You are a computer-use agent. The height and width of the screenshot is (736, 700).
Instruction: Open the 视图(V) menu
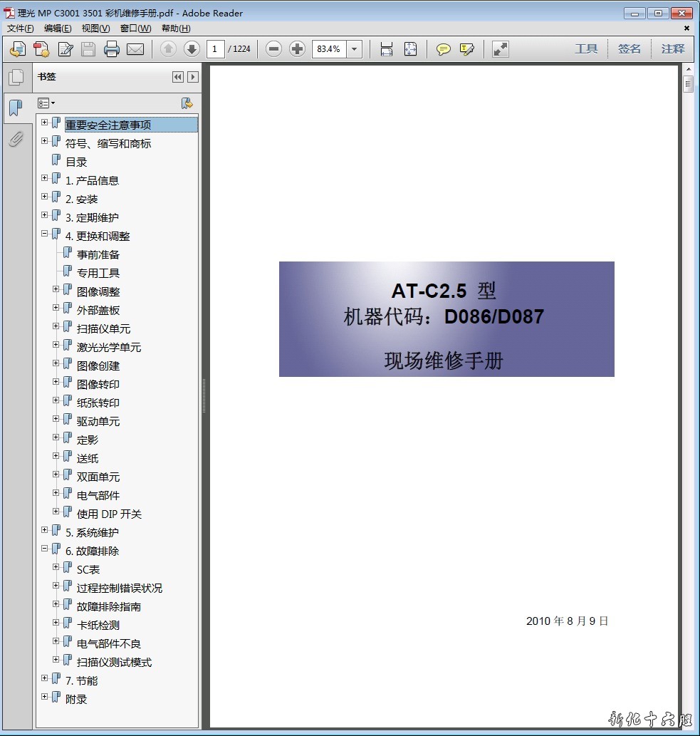[x=95, y=28]
